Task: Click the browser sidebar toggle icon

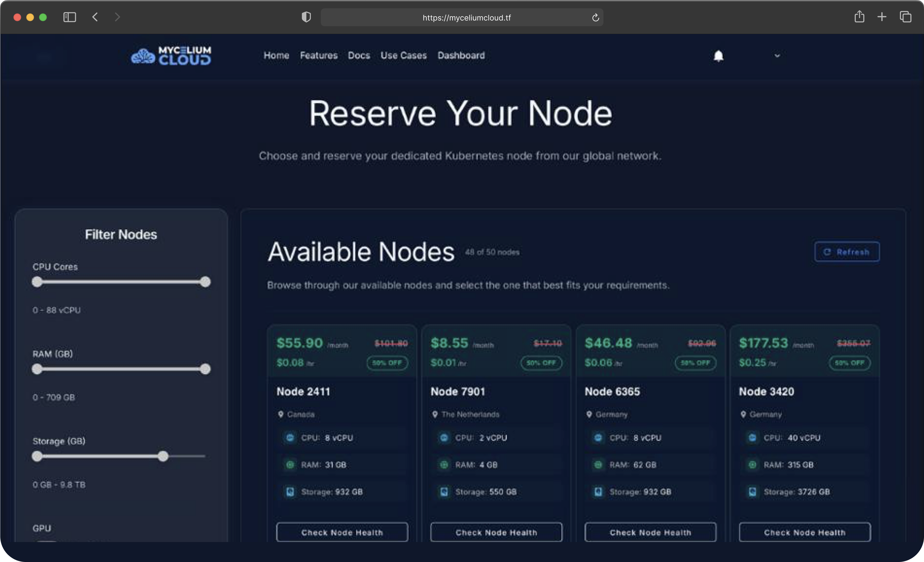Action: [70, 17]
